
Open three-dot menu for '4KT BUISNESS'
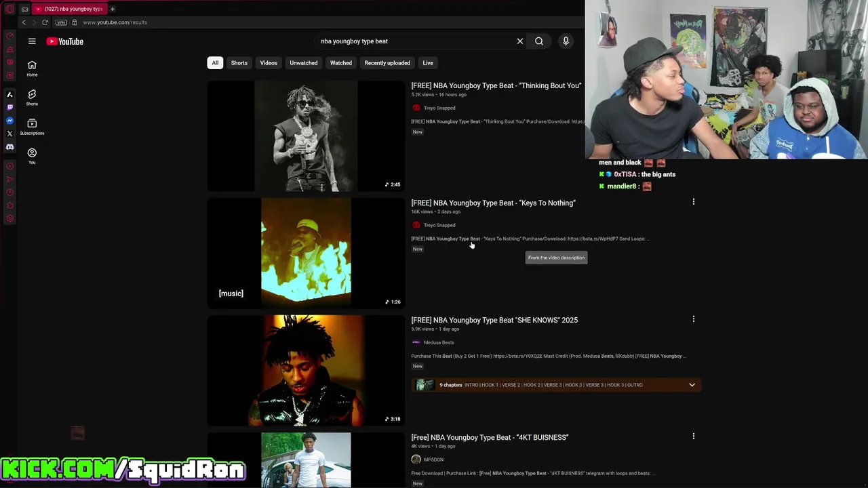point(693,436)
